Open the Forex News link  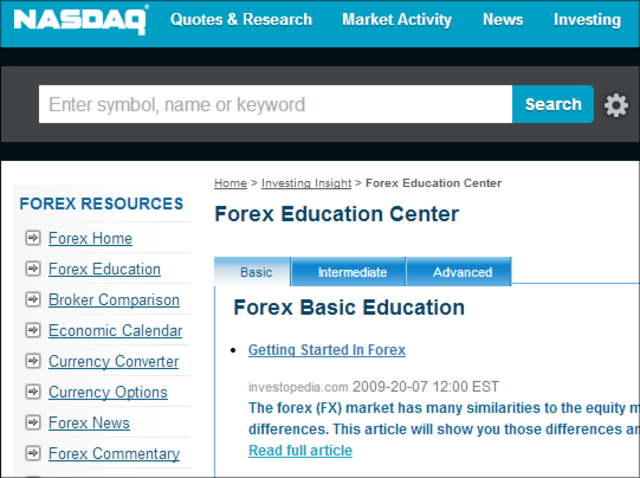(x=89, y=423)
